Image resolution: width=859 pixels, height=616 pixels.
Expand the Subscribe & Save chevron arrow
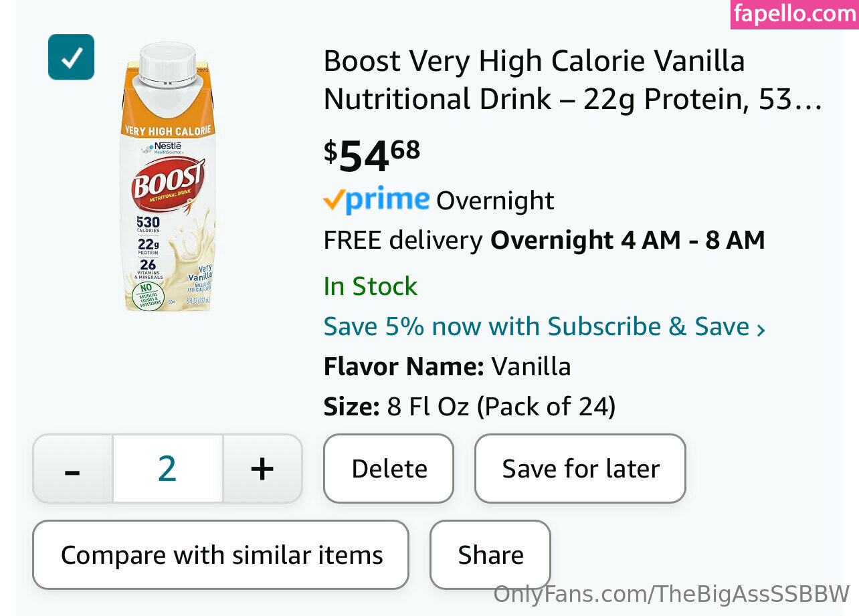[x=761, y=329]
